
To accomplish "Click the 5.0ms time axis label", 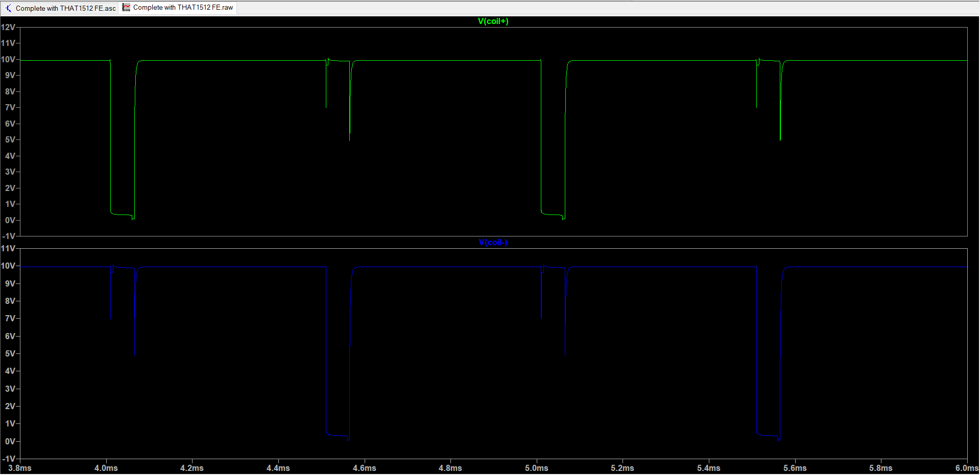I will point(537,468).
